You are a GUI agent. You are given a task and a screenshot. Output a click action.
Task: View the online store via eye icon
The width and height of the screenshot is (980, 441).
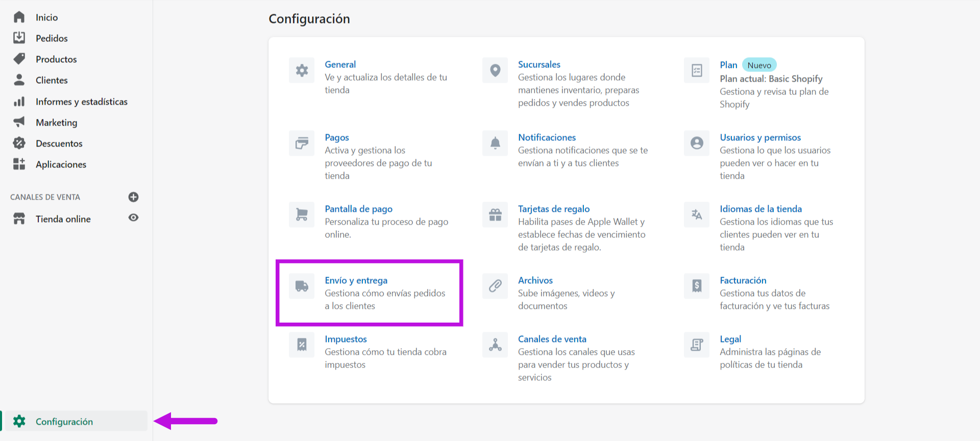tap(133, 218)
